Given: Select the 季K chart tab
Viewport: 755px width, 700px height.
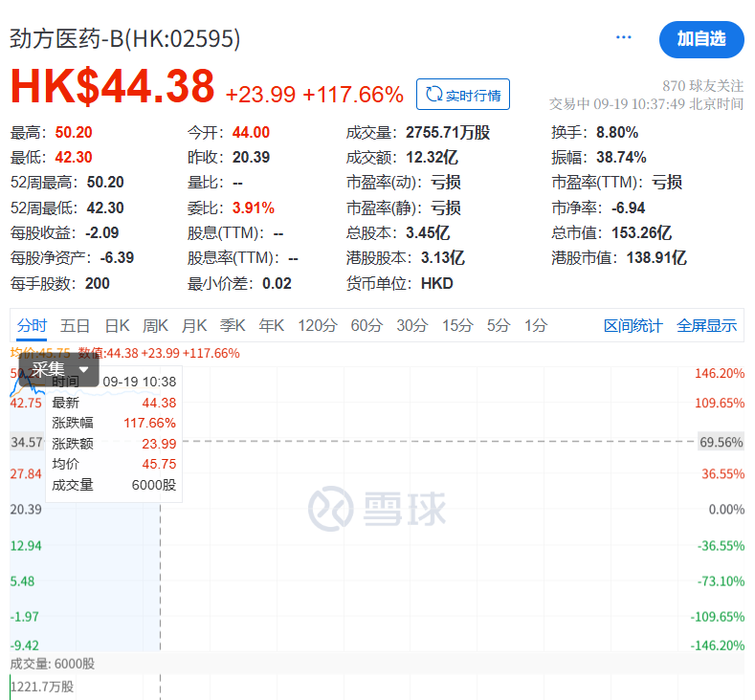Looking at the screenshot, I should click(233, 326).
